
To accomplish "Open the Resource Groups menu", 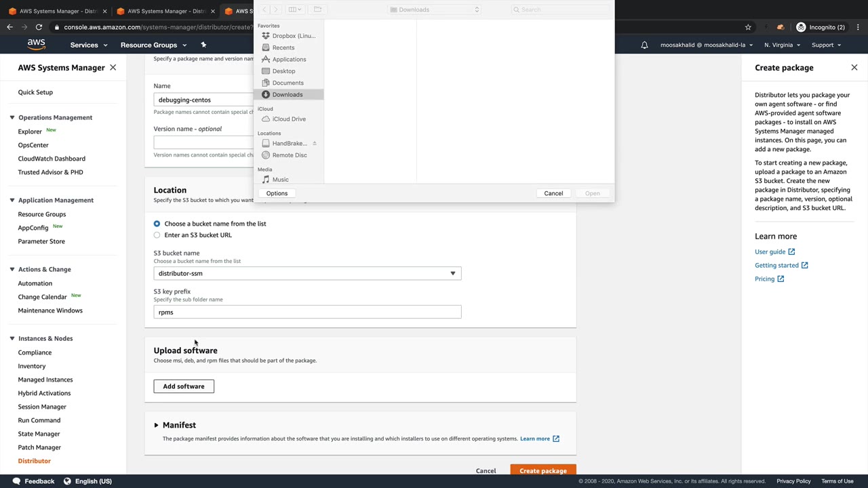I will [x=153, y=45].
